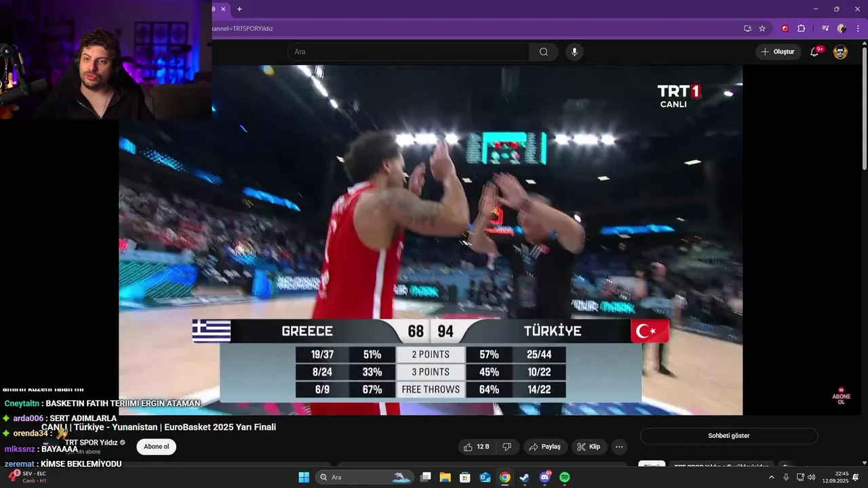Screen dimensions: 868x488
Task: Open the red circular browser extension
Action: pos(785,28)
